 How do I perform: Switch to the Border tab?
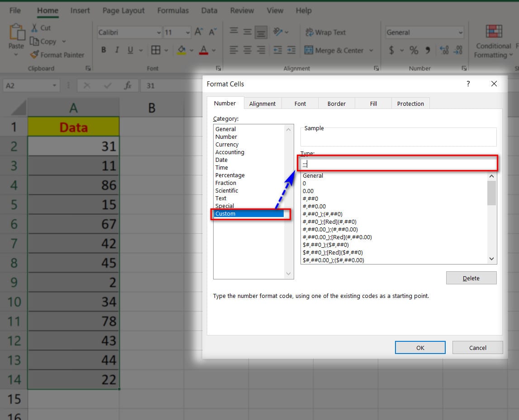click(x=336, y=103)
